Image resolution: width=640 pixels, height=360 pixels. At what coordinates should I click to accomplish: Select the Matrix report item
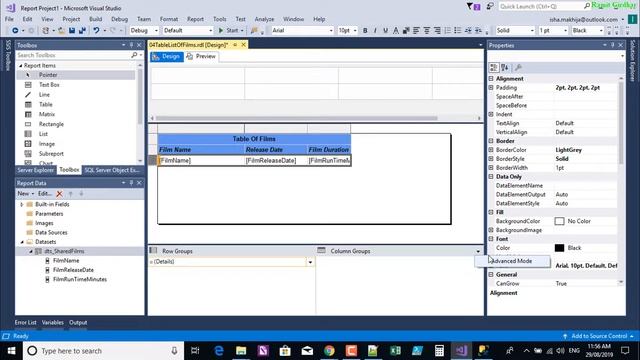tap(76, 114)
